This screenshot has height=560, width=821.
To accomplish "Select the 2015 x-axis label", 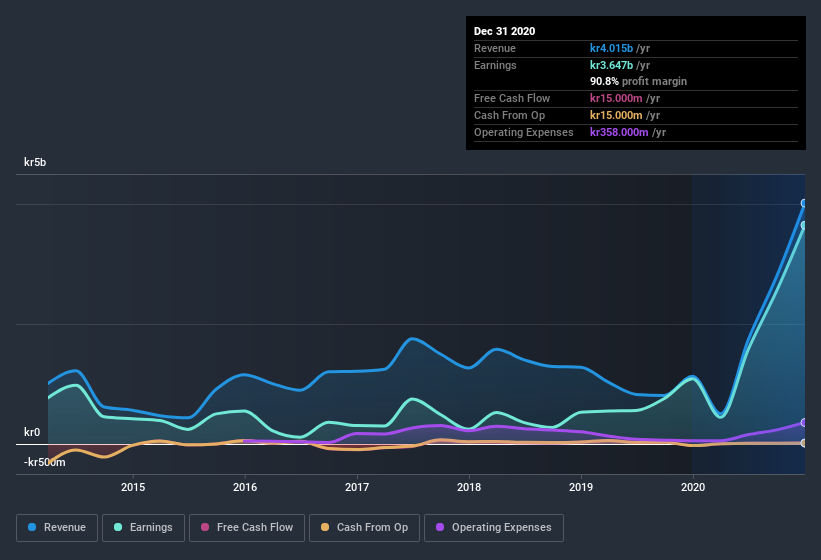I will coord(133,488).
